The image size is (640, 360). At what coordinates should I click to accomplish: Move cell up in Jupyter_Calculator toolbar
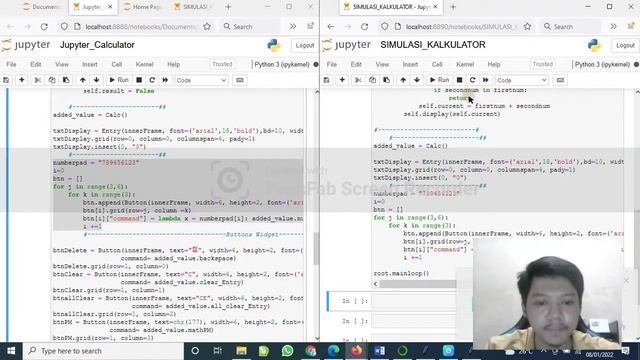click(x=82, y=80)
